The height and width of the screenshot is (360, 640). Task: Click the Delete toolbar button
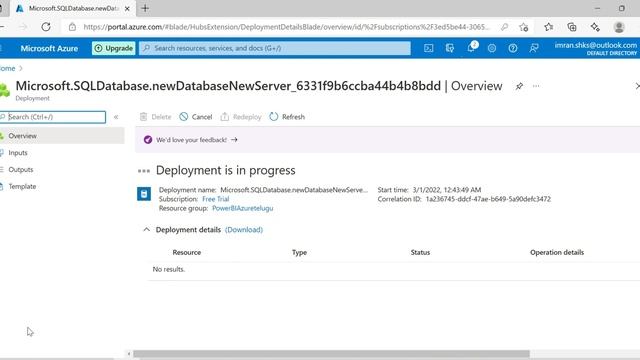click(155, 117)
